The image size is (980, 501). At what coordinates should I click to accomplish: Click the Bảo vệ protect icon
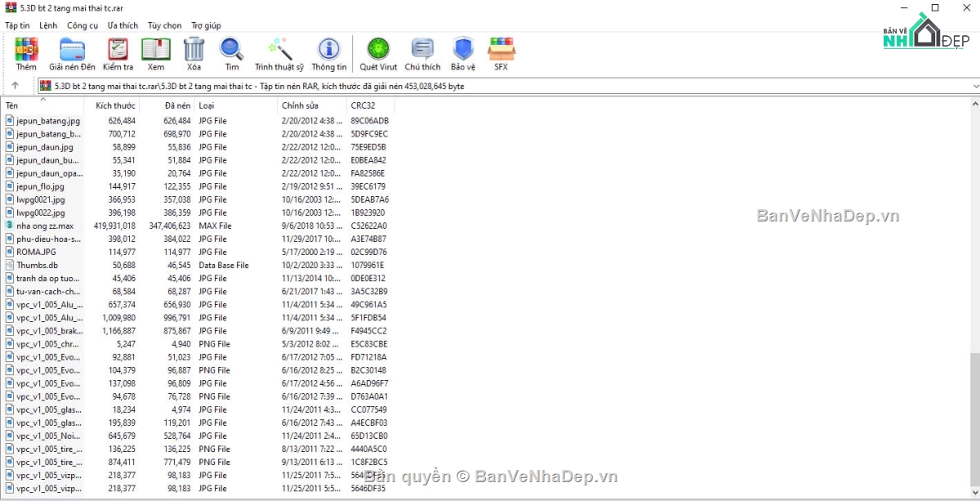463,54
